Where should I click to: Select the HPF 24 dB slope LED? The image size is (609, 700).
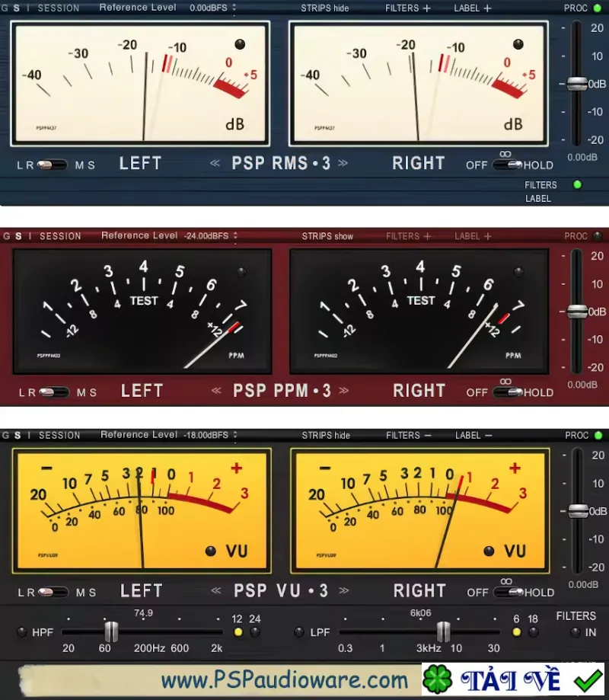click(255, 632)
